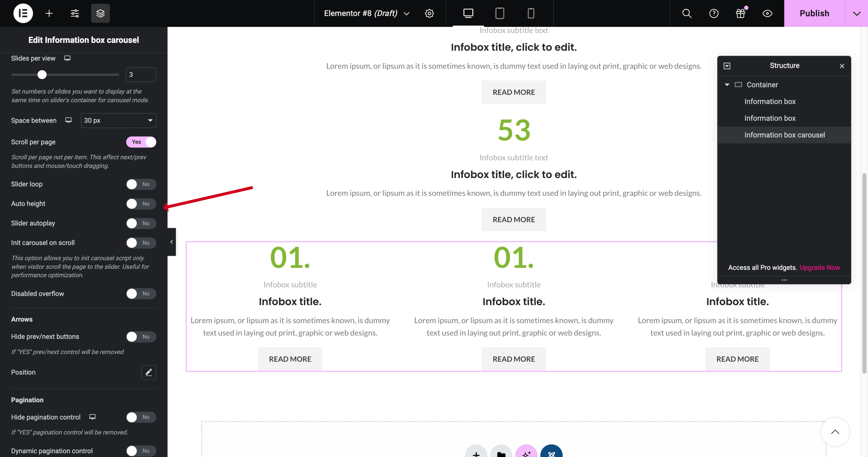The width and height of the screenshot is (868, 457).
Task: Close the Structure panel
Action: point(842,66)
